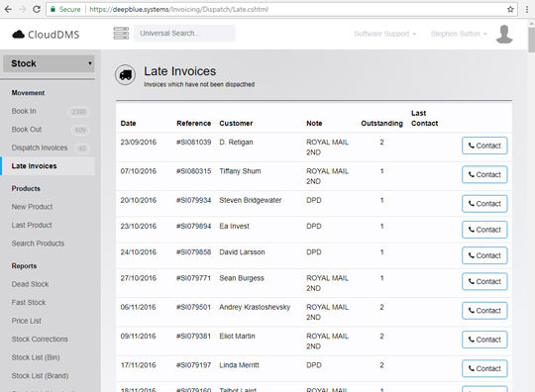Contact customer Steven Bridgewater
The image size is (535, 392).
pyautogui.click(x=484, y=204)
